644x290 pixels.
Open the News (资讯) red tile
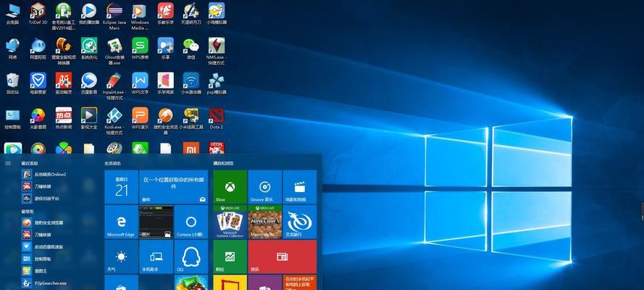coord(283,257)
